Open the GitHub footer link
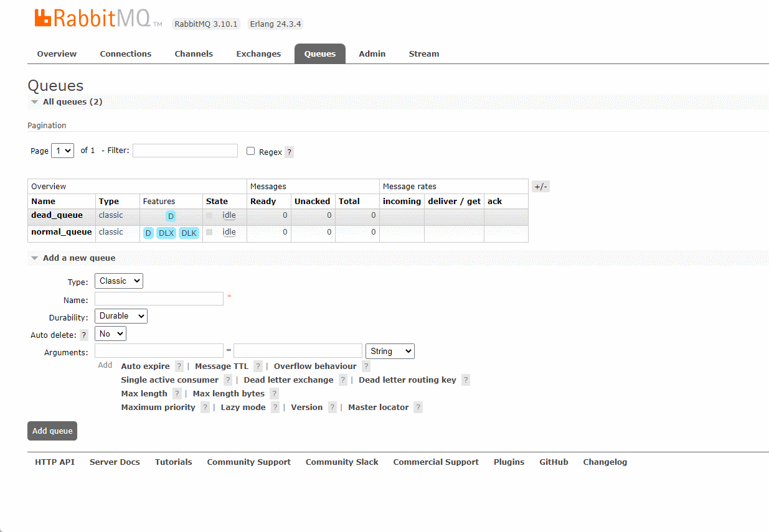 click(554, 462)
